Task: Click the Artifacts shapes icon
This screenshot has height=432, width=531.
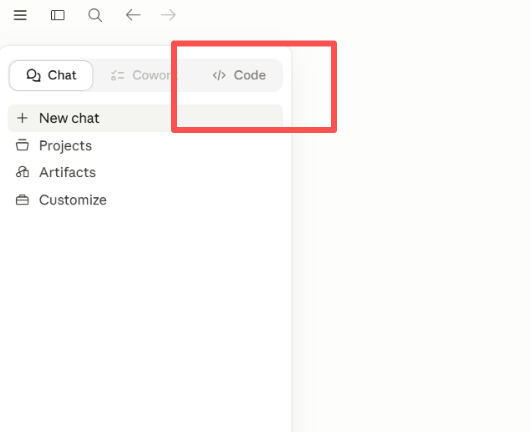Action: coord(22,172)
